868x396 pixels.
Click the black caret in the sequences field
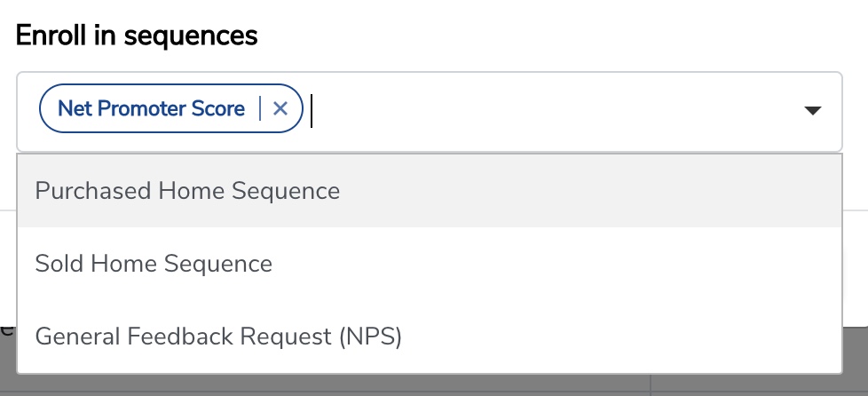coord(811,111)
